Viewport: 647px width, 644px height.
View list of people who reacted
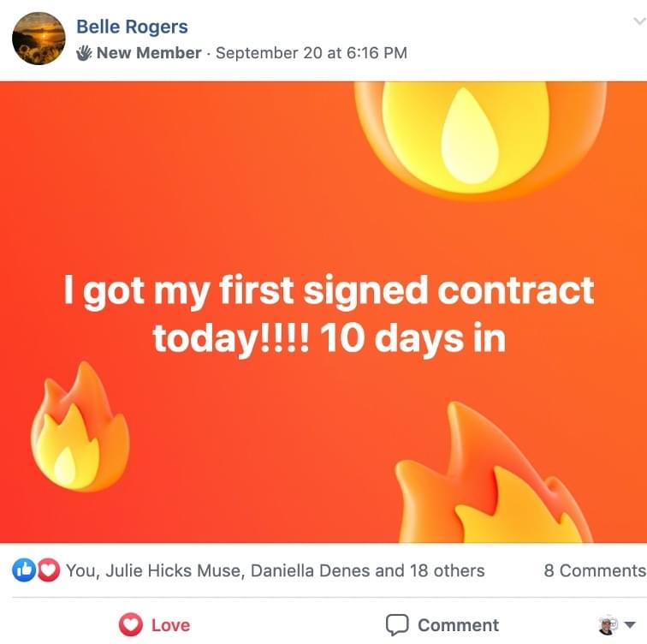point(276,570)
